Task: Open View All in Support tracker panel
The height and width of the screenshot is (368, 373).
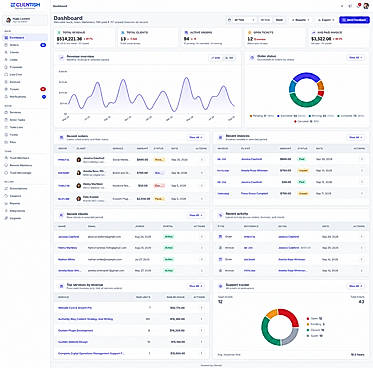Action: [x=355, y=286]
